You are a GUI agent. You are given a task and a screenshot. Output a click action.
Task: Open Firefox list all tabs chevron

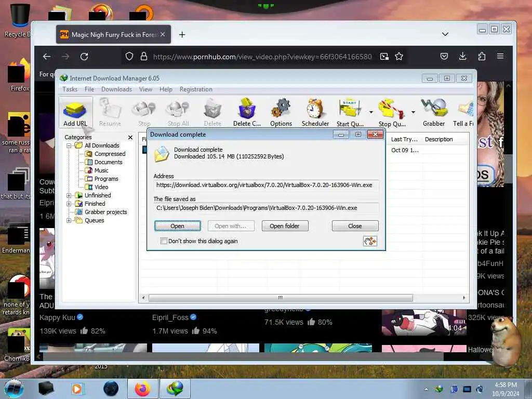click(x=445, y=34)
